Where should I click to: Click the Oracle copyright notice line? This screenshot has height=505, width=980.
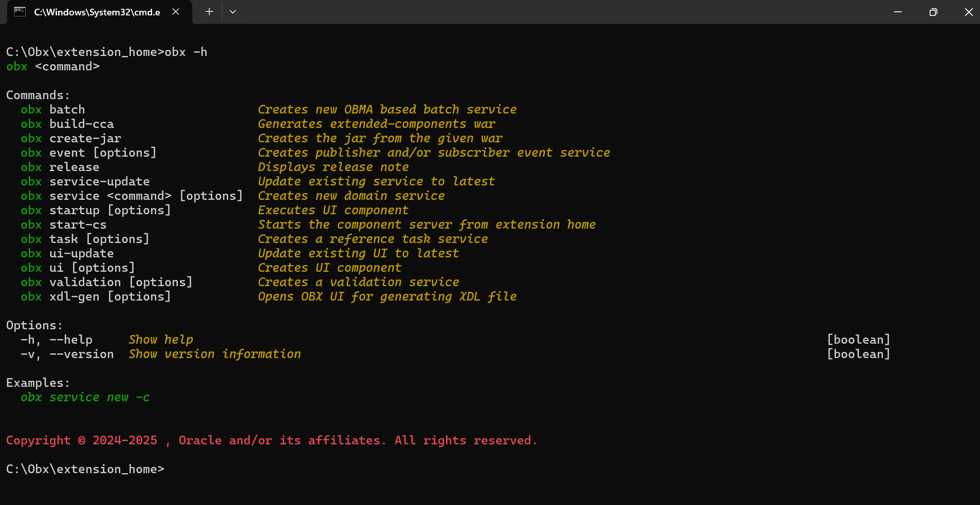(271, 440)
